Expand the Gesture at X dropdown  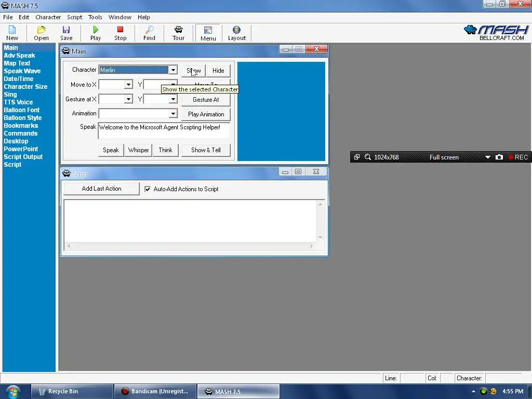(128, 99)
